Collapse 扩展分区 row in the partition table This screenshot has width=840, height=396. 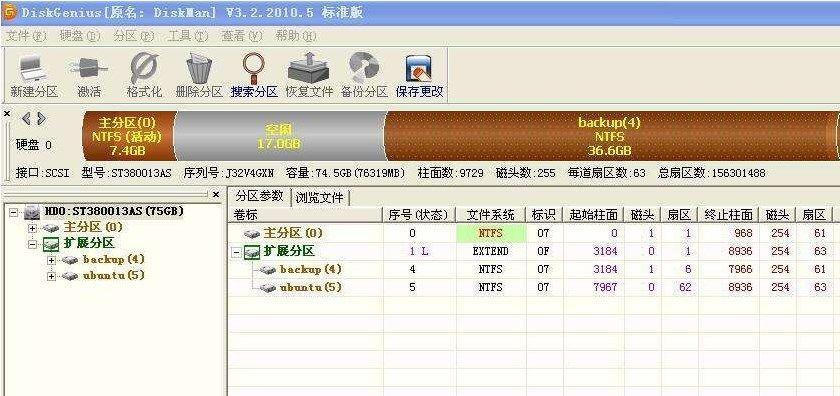click(x=236, y=251)
